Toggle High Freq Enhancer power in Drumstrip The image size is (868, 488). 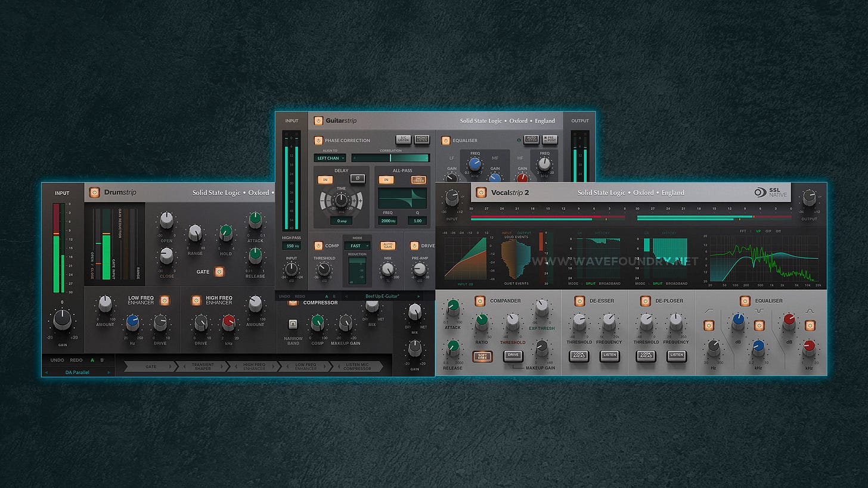(196, 300)
